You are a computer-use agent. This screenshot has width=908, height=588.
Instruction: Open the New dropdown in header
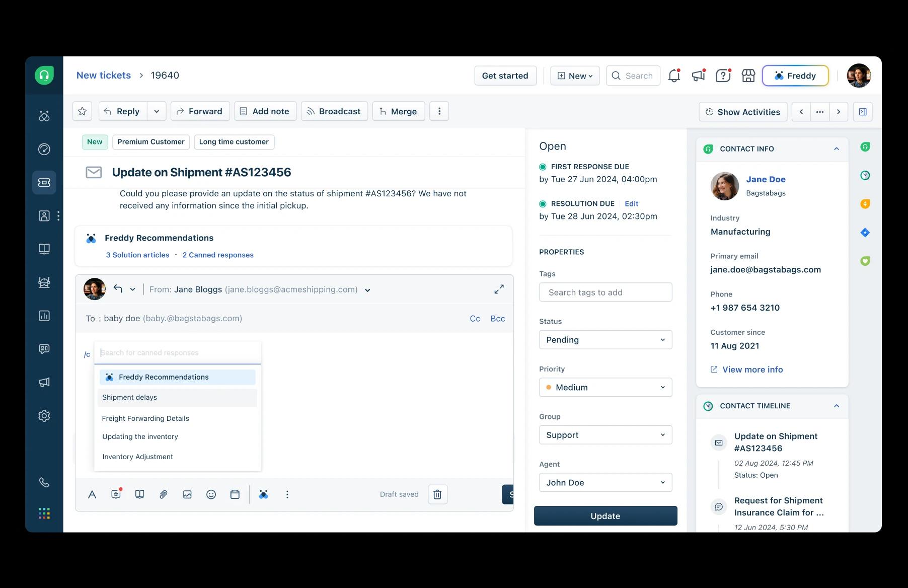(x=575, y=76)
